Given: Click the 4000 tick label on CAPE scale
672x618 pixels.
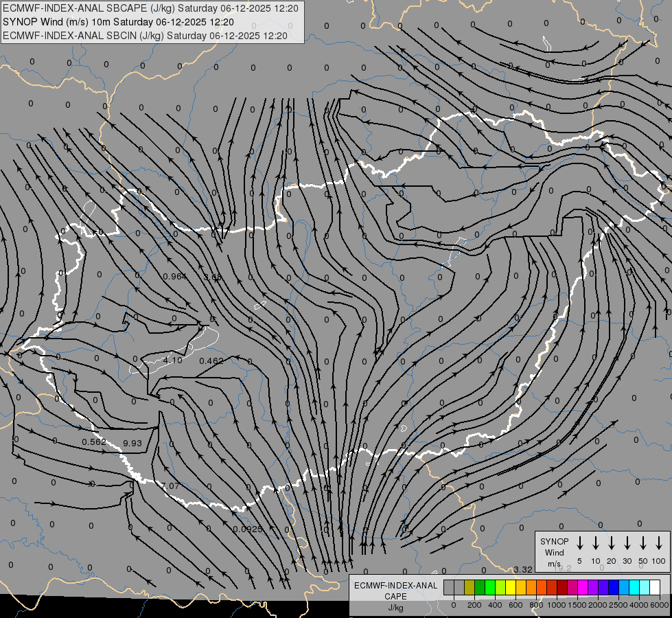Looking at the screenshot, I should [x=639, y=605].
